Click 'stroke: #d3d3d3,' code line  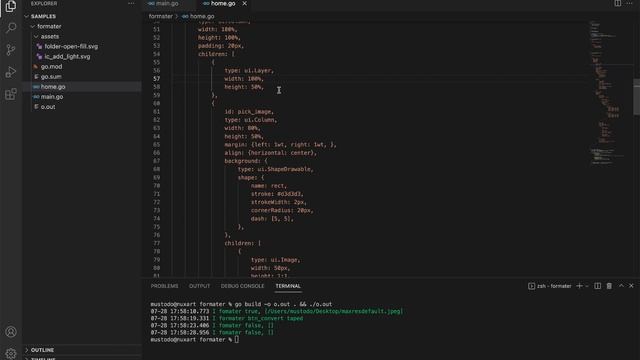coord(278,194)
